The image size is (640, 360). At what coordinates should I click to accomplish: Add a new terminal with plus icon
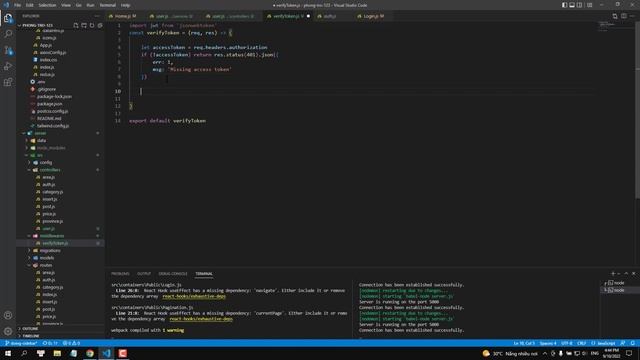[613, 273]
